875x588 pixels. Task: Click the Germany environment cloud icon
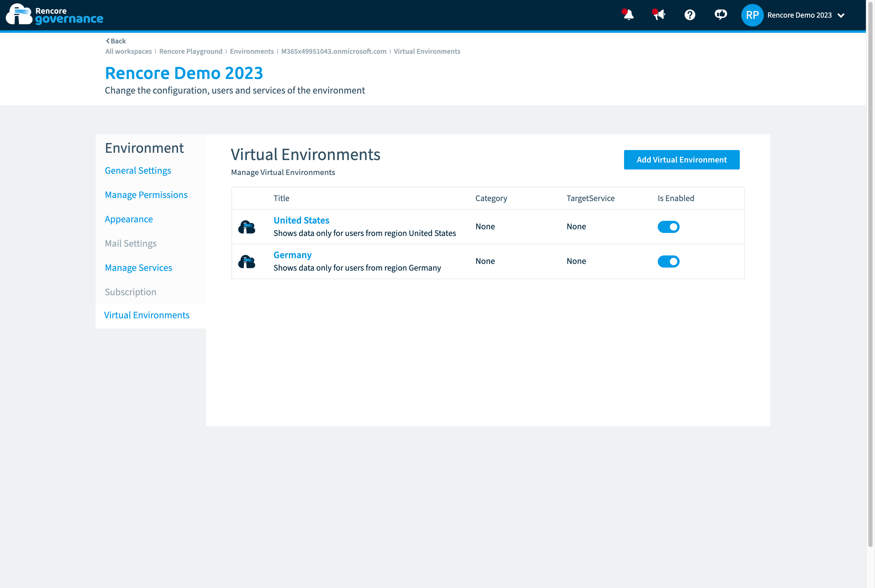[247, 262]
